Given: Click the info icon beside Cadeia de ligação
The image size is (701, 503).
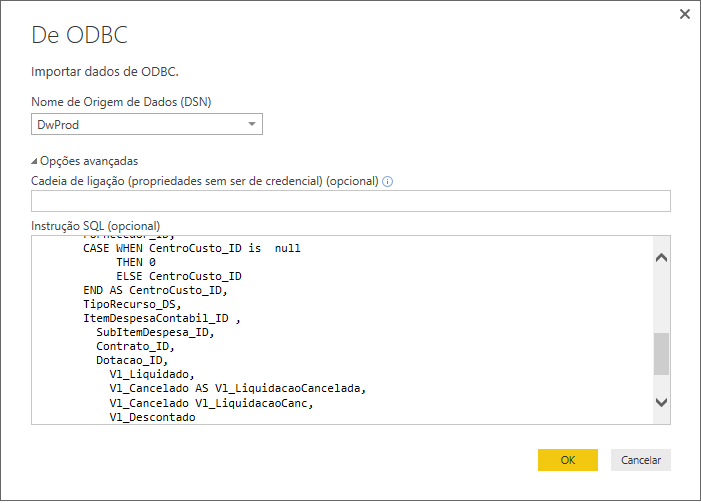Looking at the screenshot, I should tap(388, 182).
